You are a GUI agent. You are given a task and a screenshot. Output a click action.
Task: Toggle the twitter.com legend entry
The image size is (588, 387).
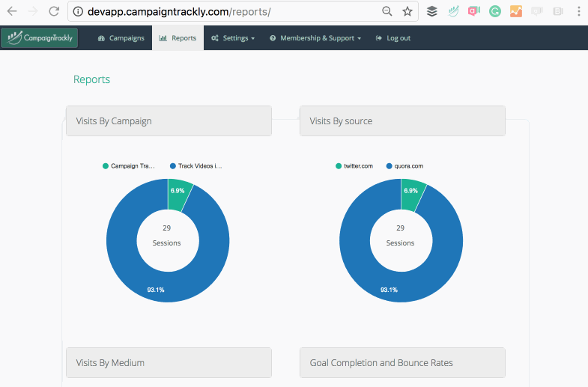point(354,166)
